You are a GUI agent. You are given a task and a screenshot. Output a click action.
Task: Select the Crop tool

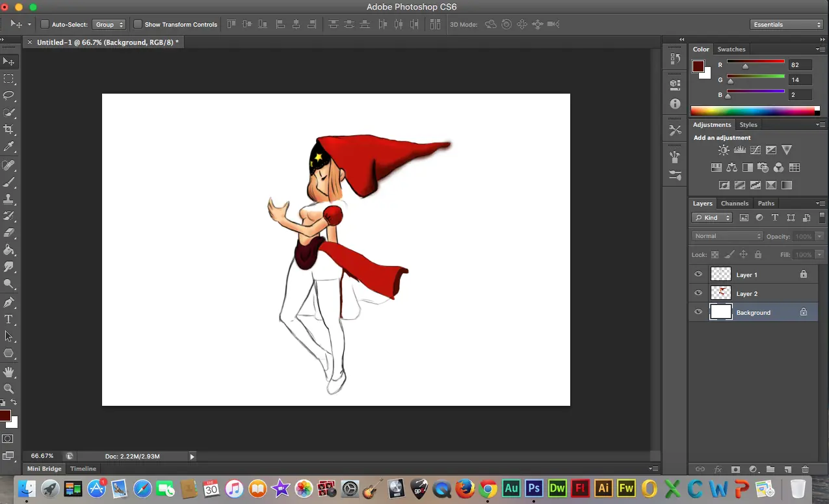(9, 129)
